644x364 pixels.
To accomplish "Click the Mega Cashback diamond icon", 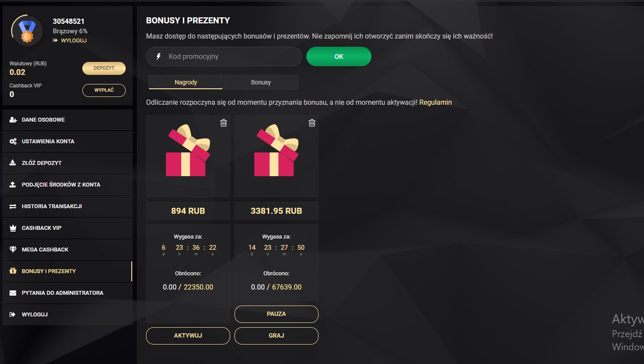I will pyautogui.click(x=13, y=250).
